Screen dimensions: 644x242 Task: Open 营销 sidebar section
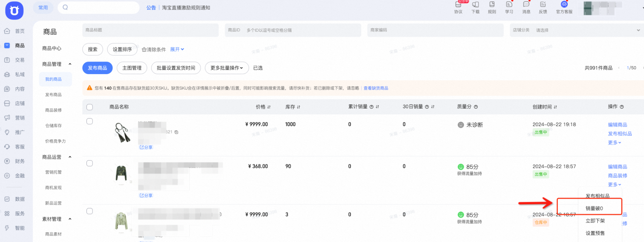15,118
